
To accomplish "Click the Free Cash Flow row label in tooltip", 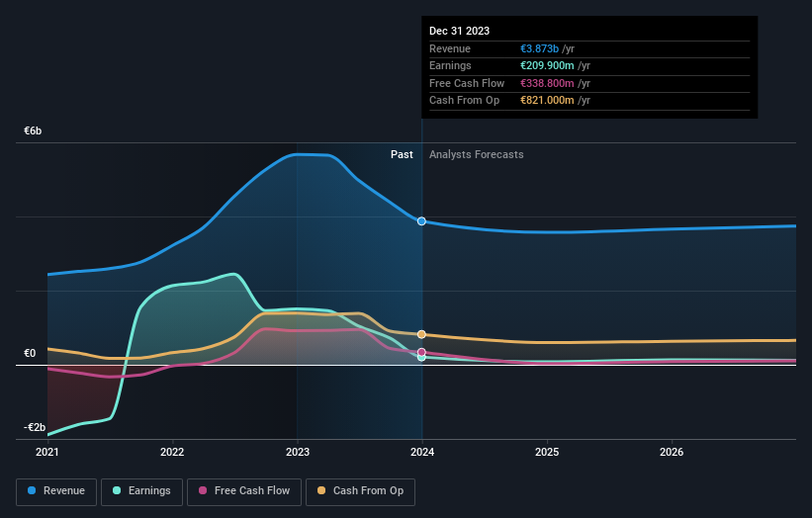I will coord(467,83).
